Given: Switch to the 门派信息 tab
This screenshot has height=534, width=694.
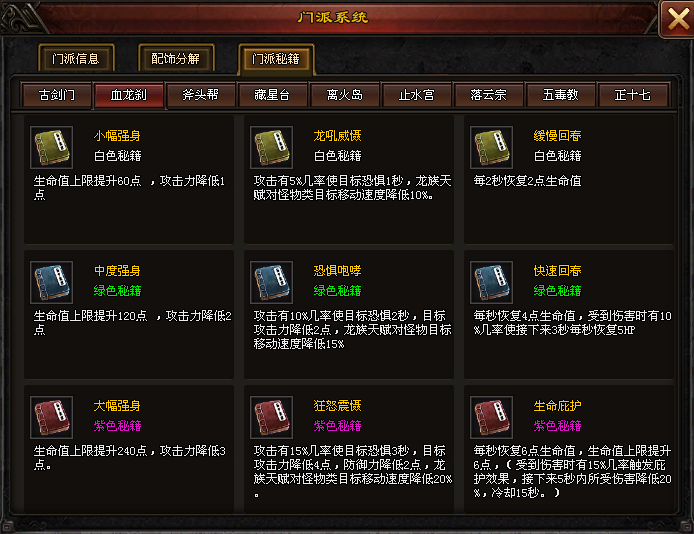Looking at the screenshot, I should 76,58.
